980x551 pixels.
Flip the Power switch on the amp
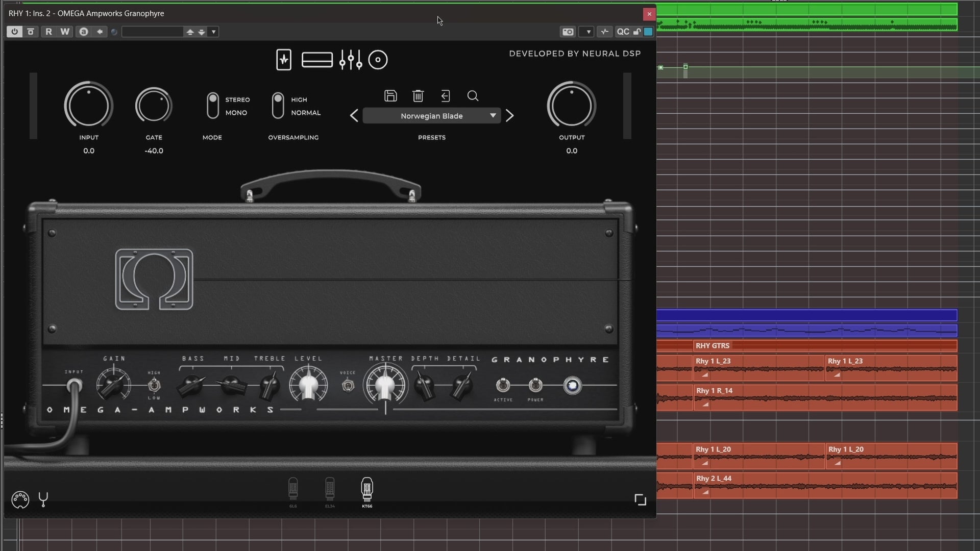(x=535, y=385)
